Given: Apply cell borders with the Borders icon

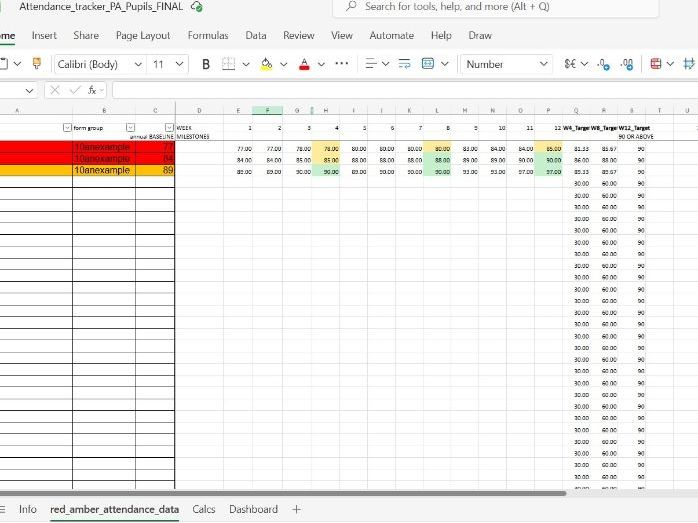Looking at the screenshot, I should coord(228,64).
